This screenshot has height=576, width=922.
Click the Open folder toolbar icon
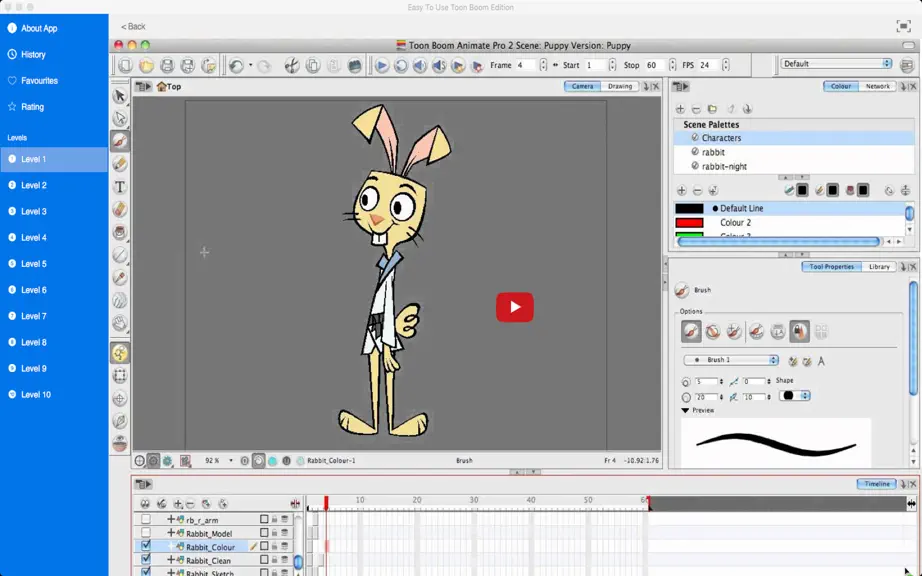click(x=146, y=65)
